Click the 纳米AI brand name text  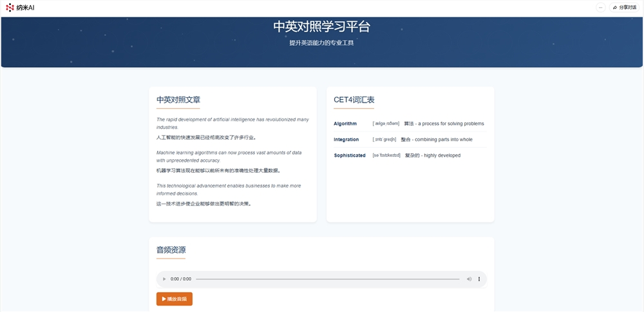pyautogui.click(x=26, y=8)
